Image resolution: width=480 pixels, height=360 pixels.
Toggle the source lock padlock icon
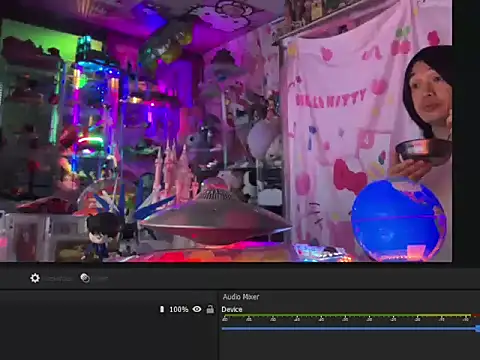210,309
